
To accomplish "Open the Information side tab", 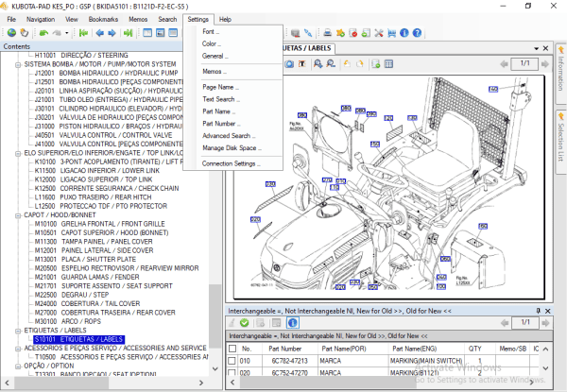I will 560,72.
